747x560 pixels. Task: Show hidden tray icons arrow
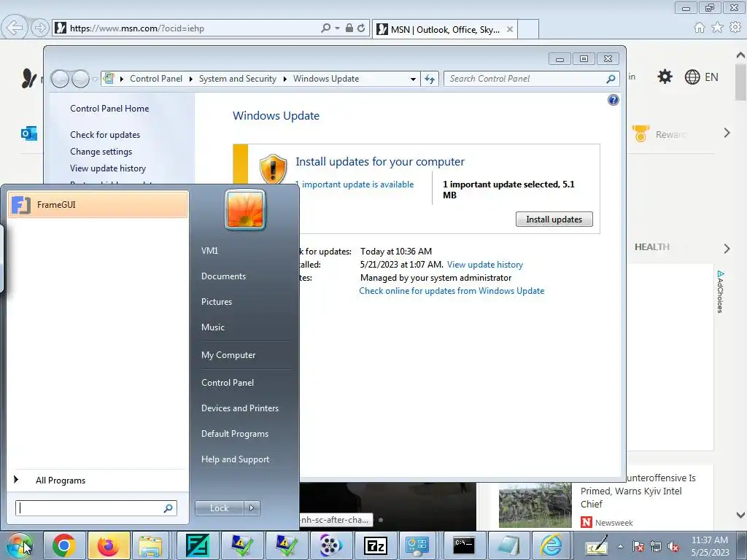pyautogui.click(x=620, y=547)
